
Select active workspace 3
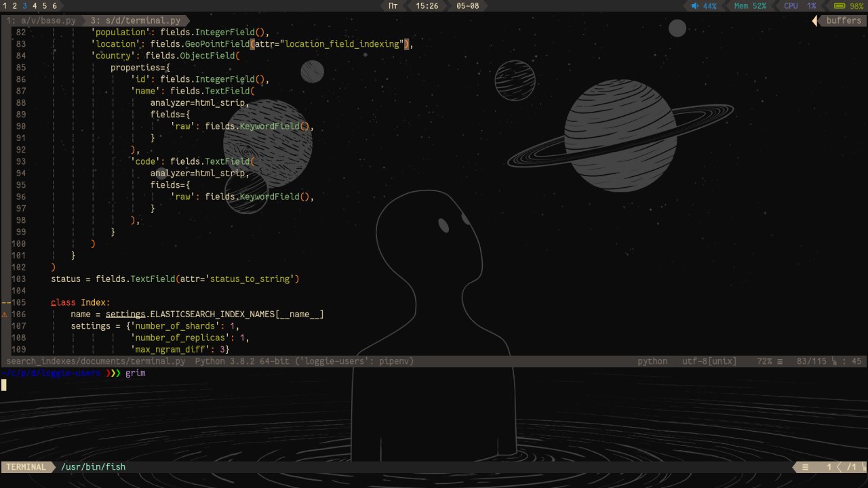coord(25,5)
